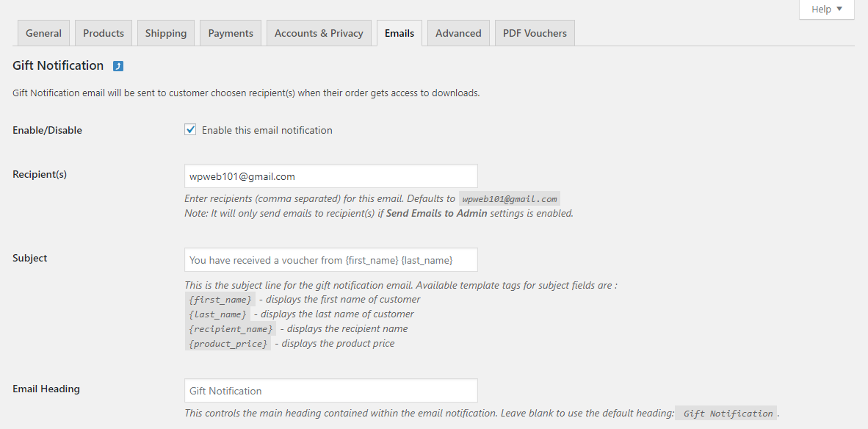Expand the Help dropdown
868x429 pixels.
[826, 10]
